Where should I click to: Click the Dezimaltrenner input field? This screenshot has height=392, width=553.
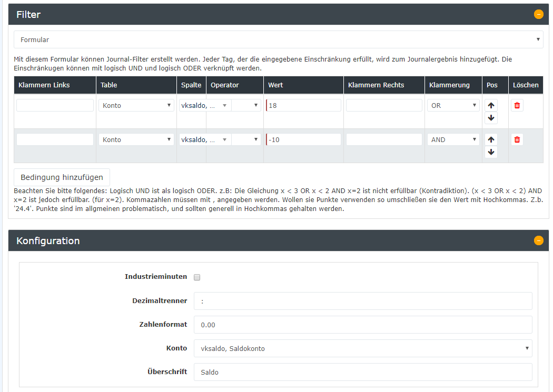(x=362, y=301)
